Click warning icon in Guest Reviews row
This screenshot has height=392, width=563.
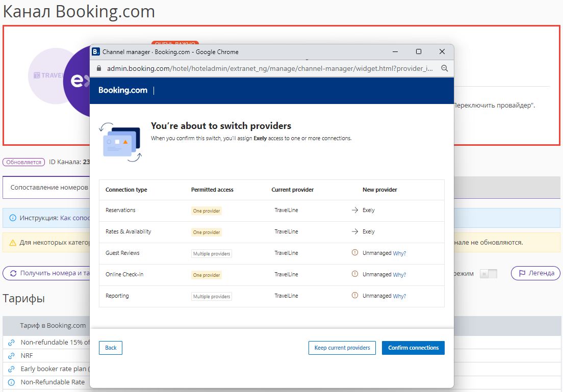(x=355, y=253)
